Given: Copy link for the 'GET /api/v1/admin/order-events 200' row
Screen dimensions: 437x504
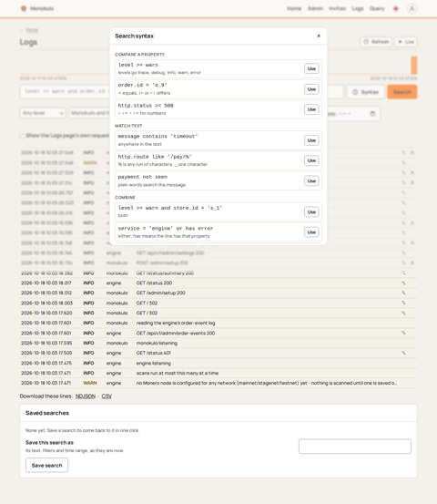Looking at the screenshot, I should [x=403, y=333].
